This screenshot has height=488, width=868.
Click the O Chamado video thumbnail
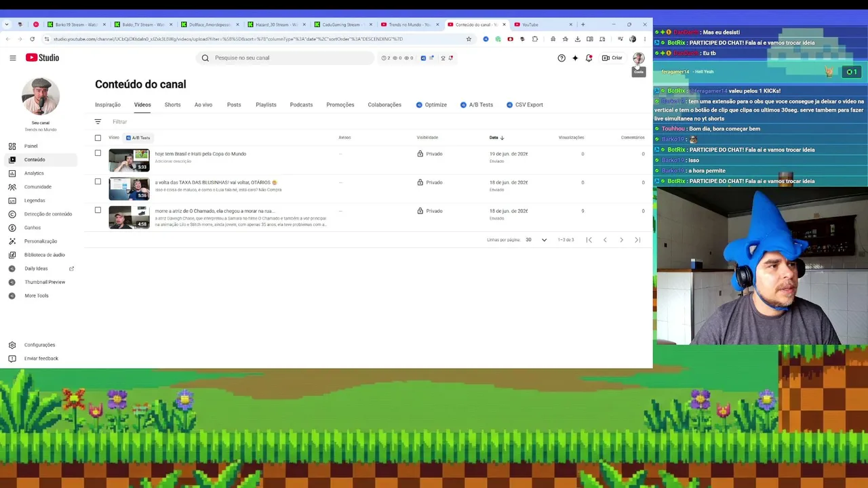coord(129,218)
